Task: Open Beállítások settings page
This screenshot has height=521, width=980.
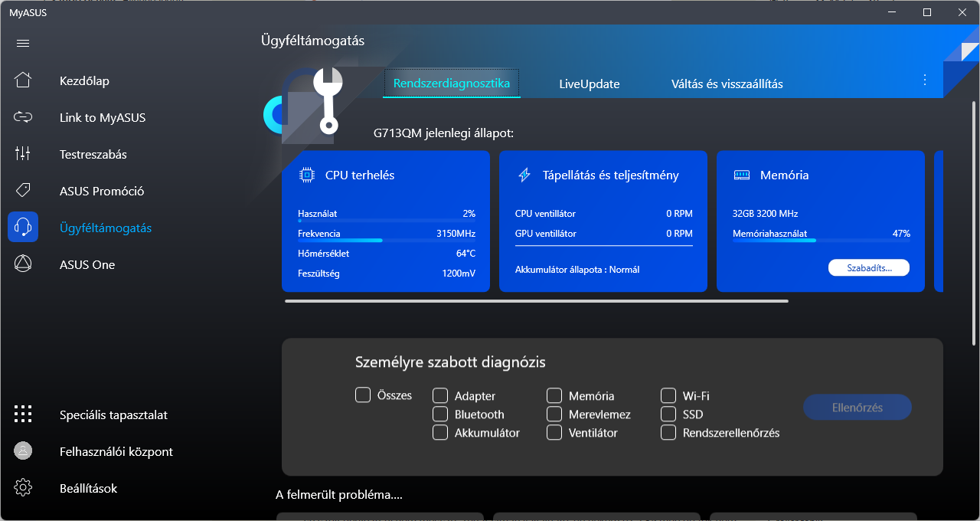Action: [x=88, y=488]
